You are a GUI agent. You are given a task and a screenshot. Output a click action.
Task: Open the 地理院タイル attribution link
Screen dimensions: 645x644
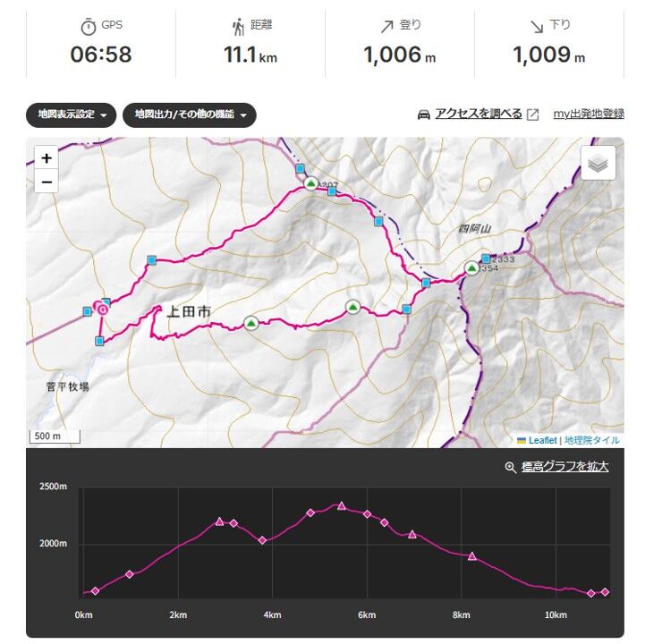(x=592, y=440)
